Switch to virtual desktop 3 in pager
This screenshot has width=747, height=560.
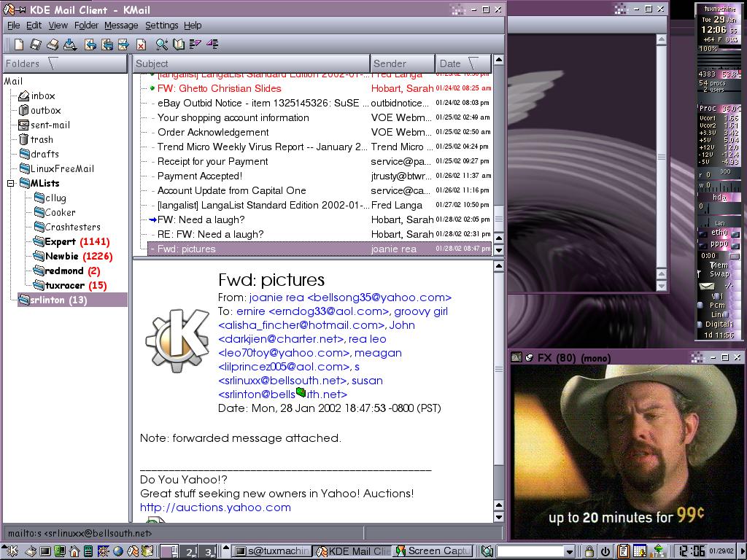(x=208, y=551)
